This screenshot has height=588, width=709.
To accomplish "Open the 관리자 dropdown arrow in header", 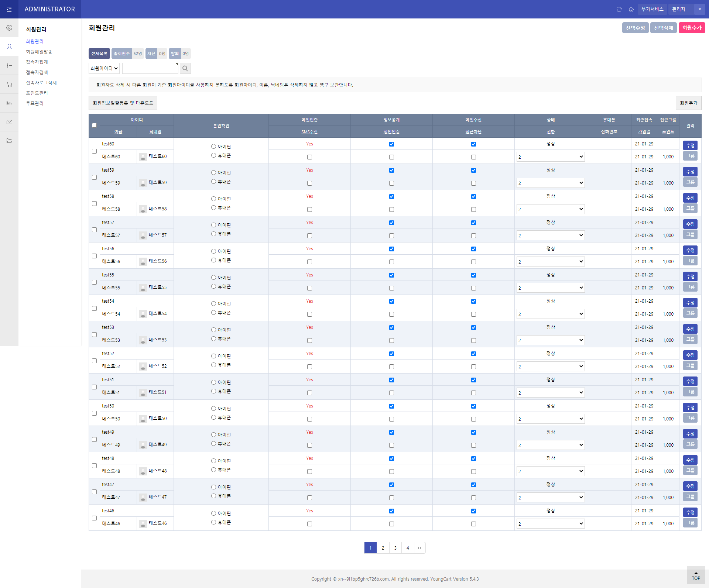I will (700, 9).
